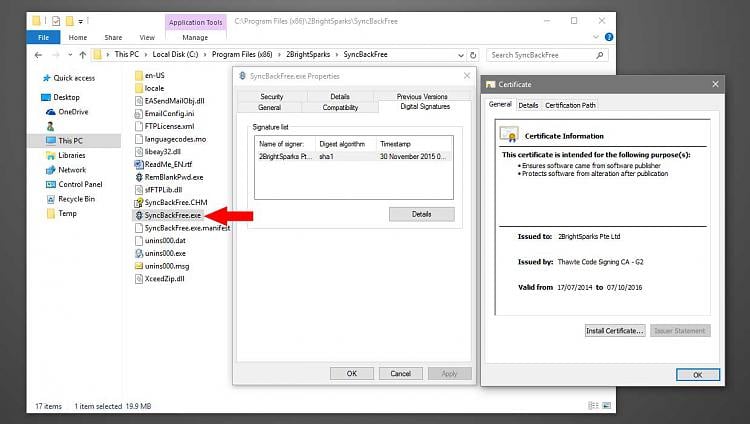This screenshot has width=750, height=424.
Task: Go forward in File Explorer navigation
Action: (x=55, y=55)
